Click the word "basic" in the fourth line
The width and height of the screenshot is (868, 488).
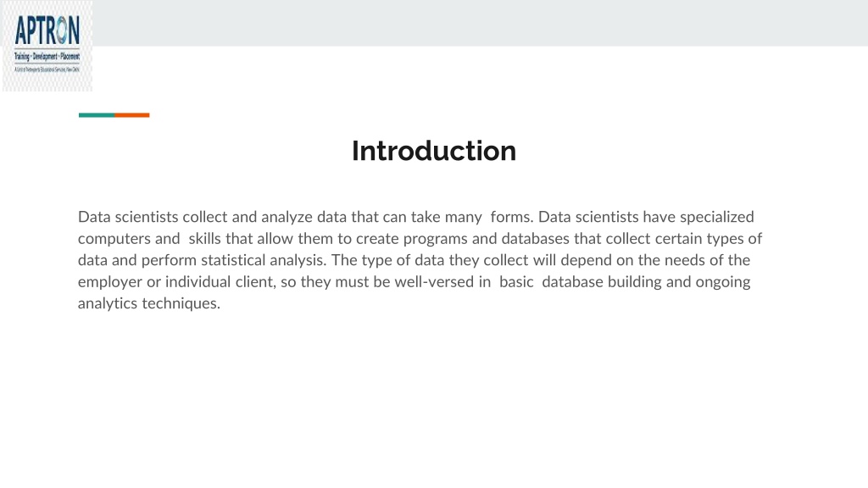[x=516, y=281]
